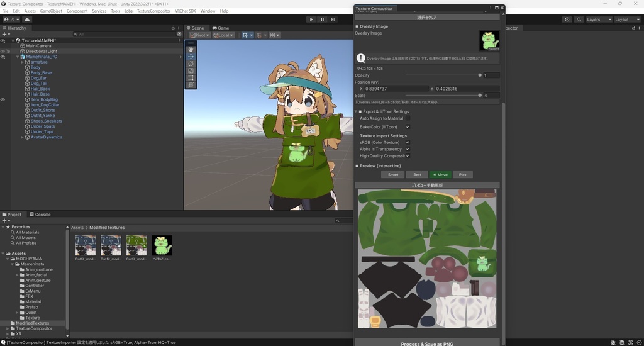644x346 pixels.
Task: Open TextureMAMEHI scene options kebab
Action: (x=179, y=40)
